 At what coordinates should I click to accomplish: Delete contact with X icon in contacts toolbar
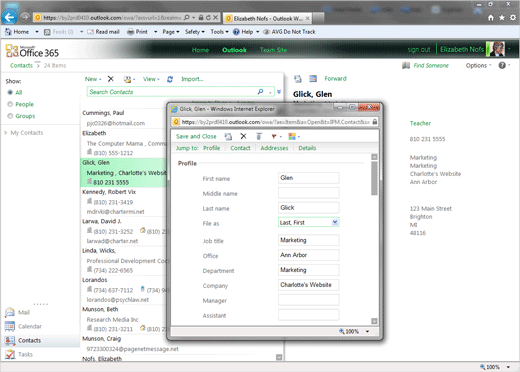[111, 79]
